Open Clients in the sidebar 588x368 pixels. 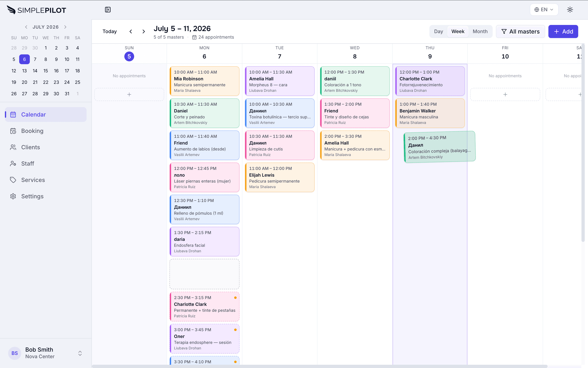(x=46, y=147)
